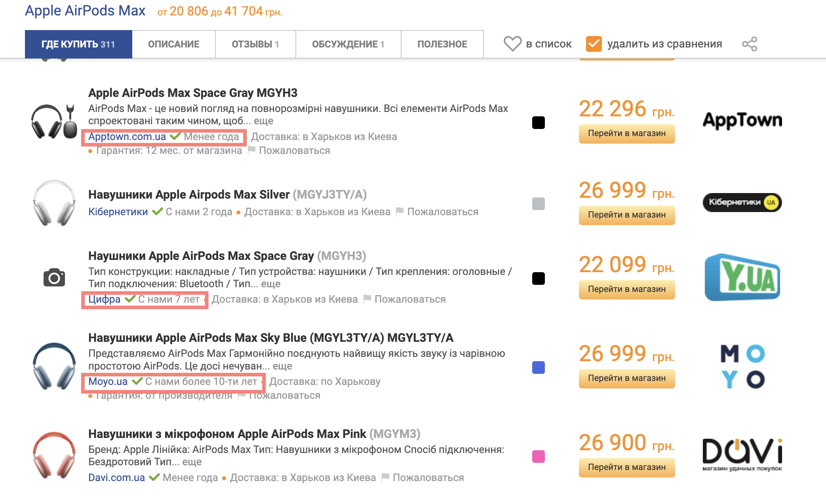The height and width of the screenshot is (504, 826).
Task: Expand 'еще' on Sky Blue listing description
Action: 282,366
